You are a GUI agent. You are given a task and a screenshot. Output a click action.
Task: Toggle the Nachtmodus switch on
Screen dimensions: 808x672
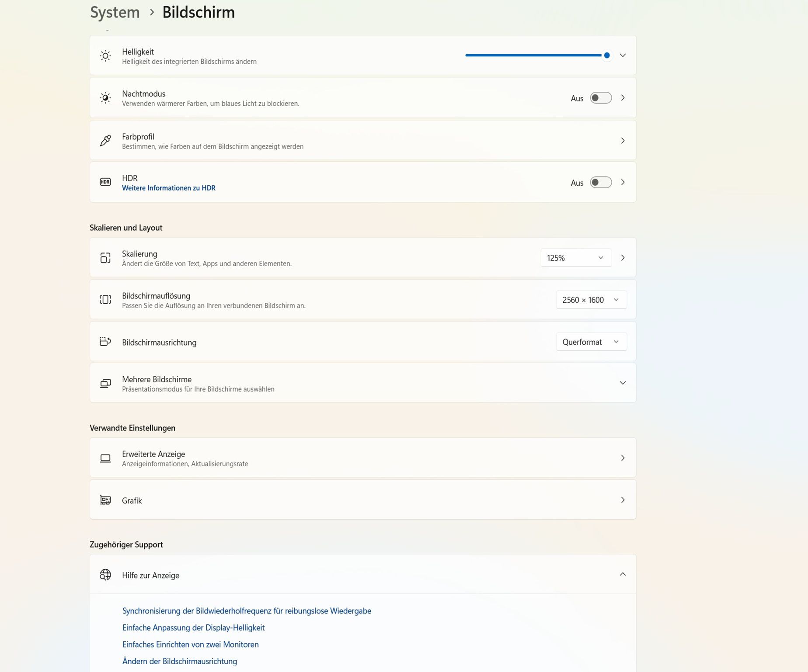coord(601,98)
